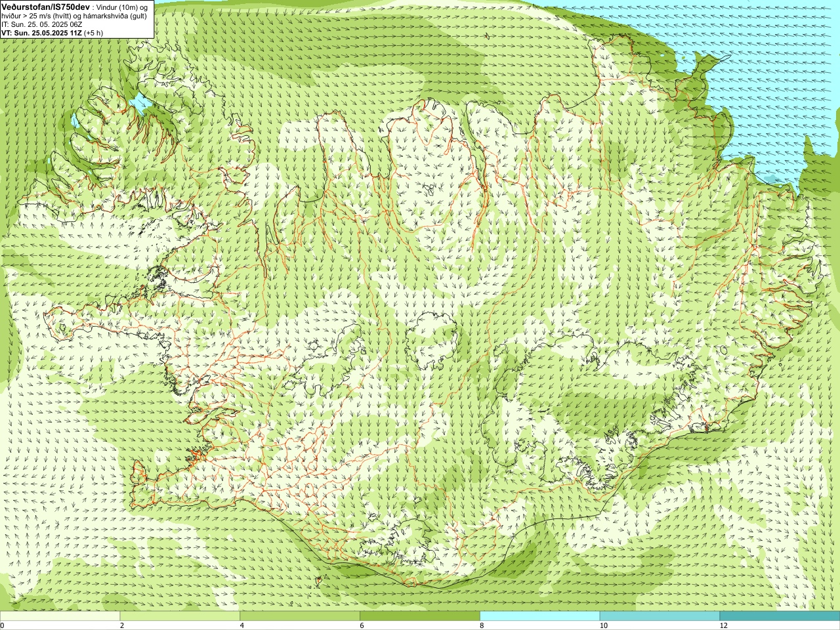
Task: Pick the medium green 4–6 legend swatch
Action: coord(300,616)
